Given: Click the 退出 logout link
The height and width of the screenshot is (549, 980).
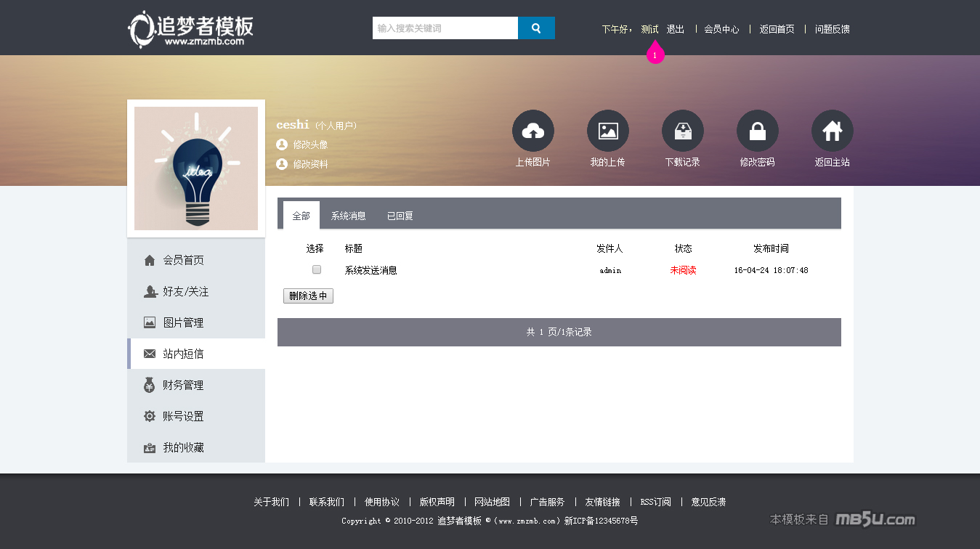Looking at the screenshot, I should pos(676,29).
